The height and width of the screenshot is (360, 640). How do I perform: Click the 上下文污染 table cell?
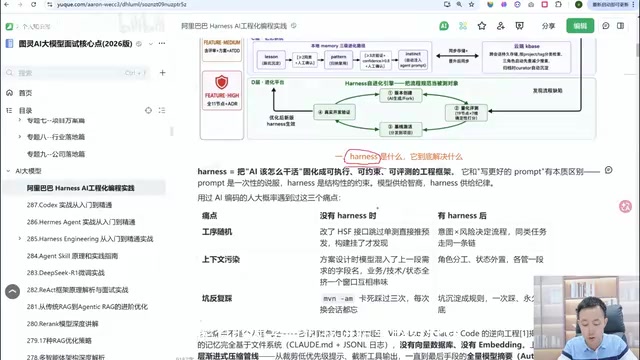[x=221, y=260]
